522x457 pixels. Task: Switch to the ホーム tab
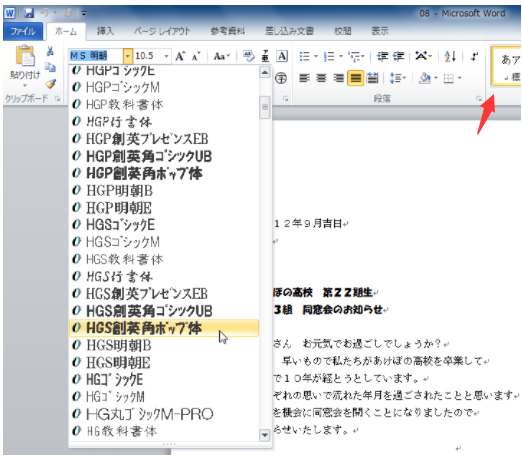click(x=66, y=31)
